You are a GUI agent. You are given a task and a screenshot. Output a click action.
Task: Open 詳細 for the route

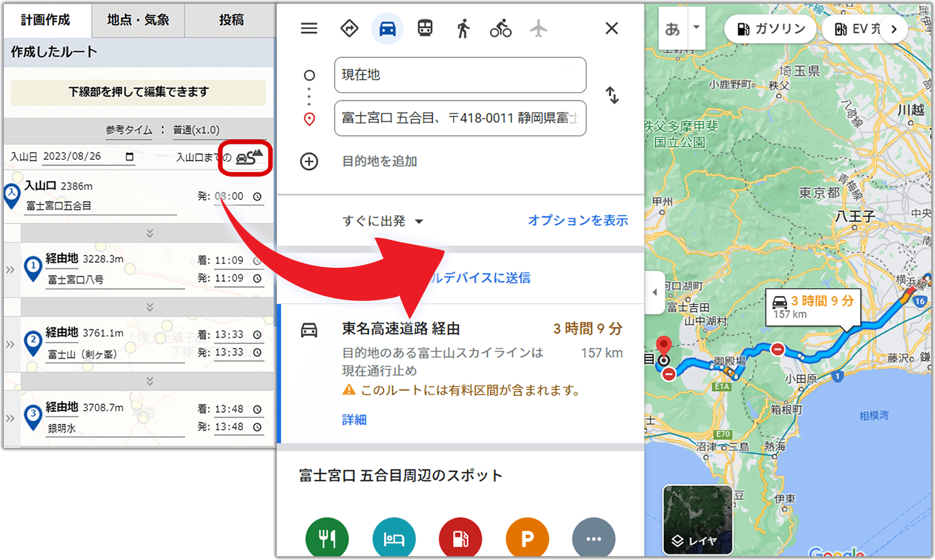pyautogui.click(x=354, y=420)
